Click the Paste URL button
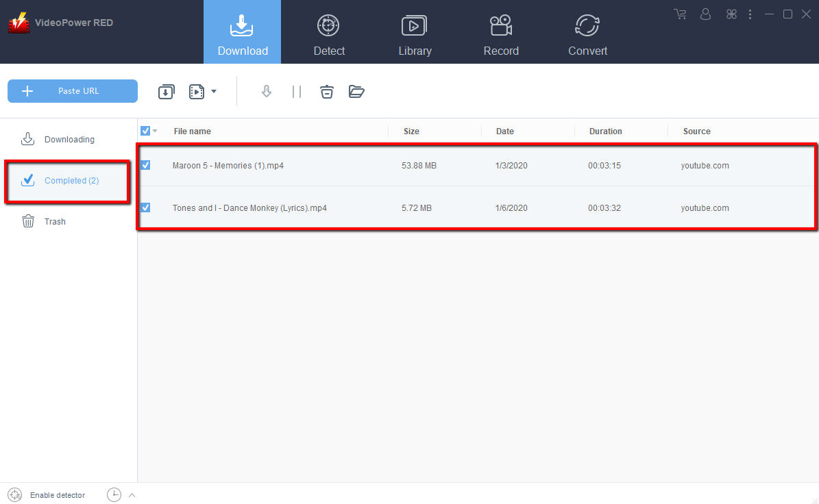 coord(73,91)
